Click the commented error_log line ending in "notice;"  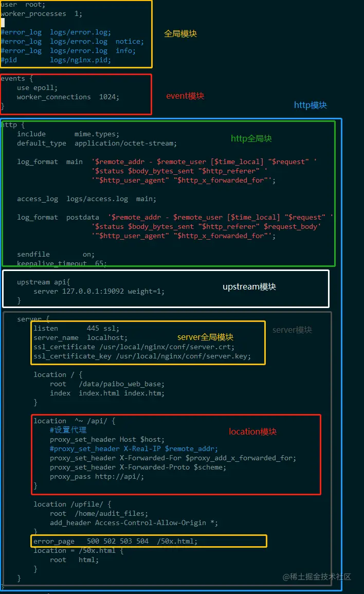(x=72, y=41)
